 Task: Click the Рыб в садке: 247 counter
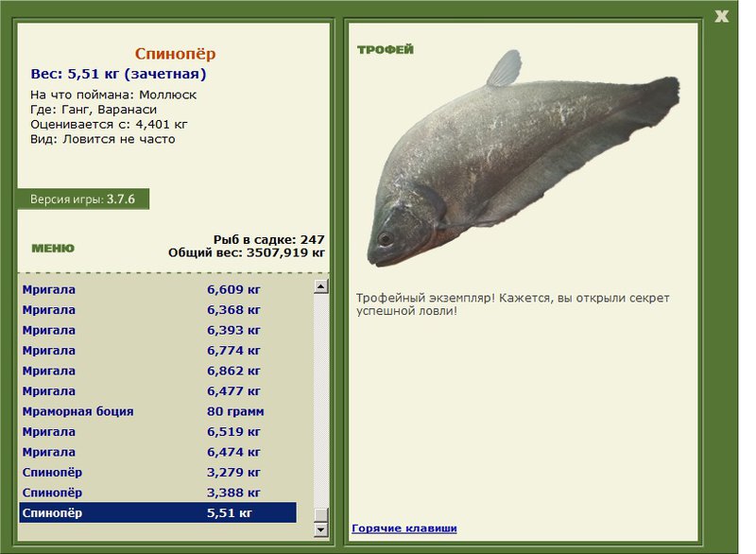point(269,239)
